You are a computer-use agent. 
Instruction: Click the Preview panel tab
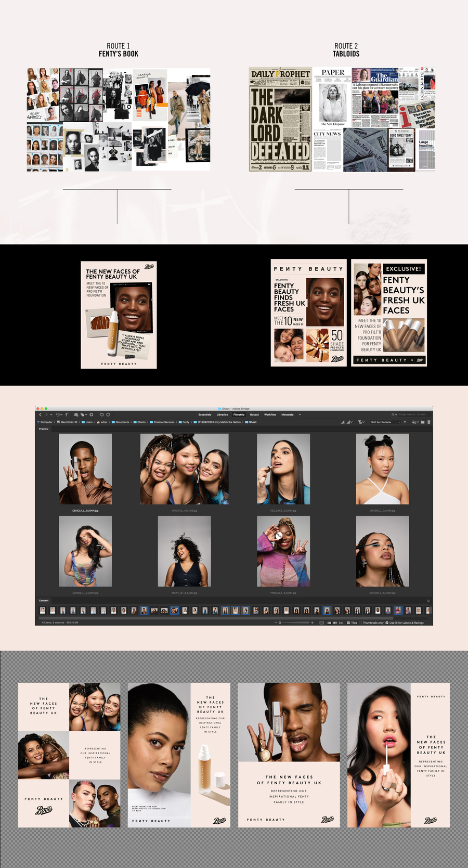click(x=44, y=429)
